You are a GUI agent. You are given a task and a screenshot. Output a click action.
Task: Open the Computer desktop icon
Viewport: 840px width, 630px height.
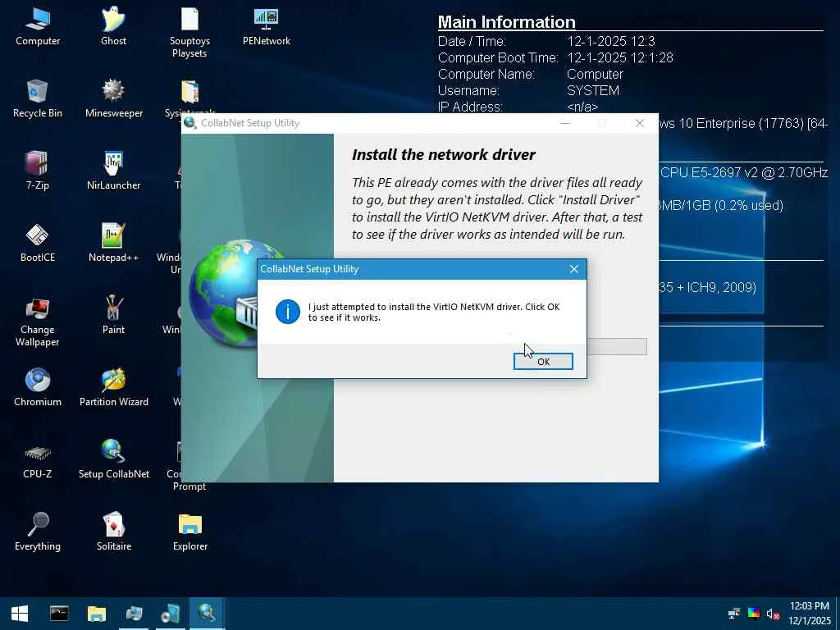38,27
